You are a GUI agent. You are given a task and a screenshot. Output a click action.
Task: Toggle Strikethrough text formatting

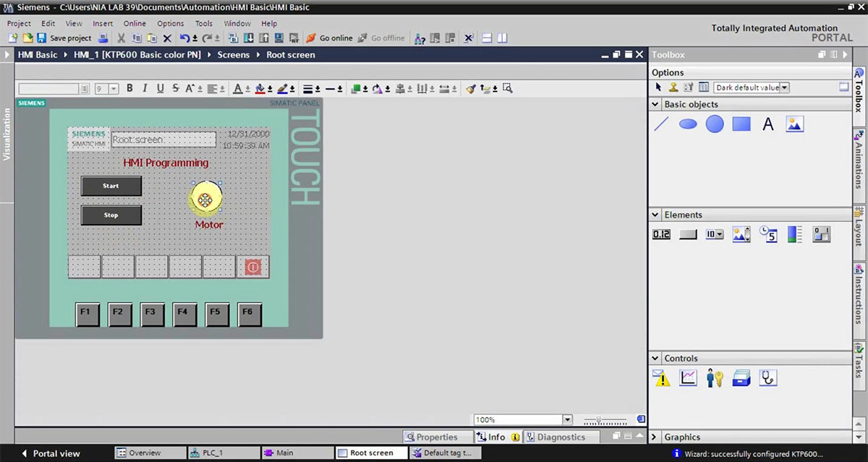[175, 88]
